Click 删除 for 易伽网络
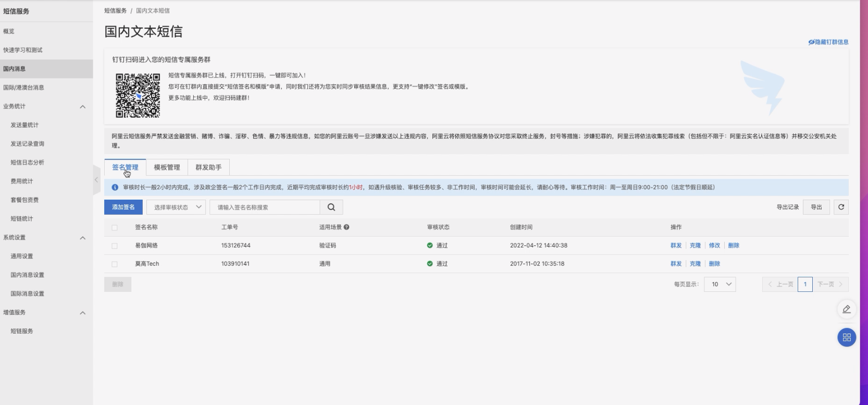The height and width of the screenshot is (405, 868). pyautogui.click(x=734, y=246)
